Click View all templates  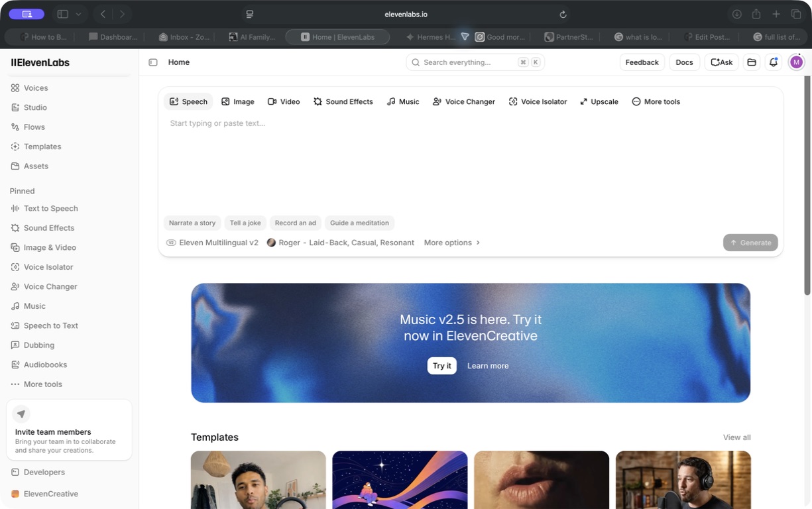point(736,437)
